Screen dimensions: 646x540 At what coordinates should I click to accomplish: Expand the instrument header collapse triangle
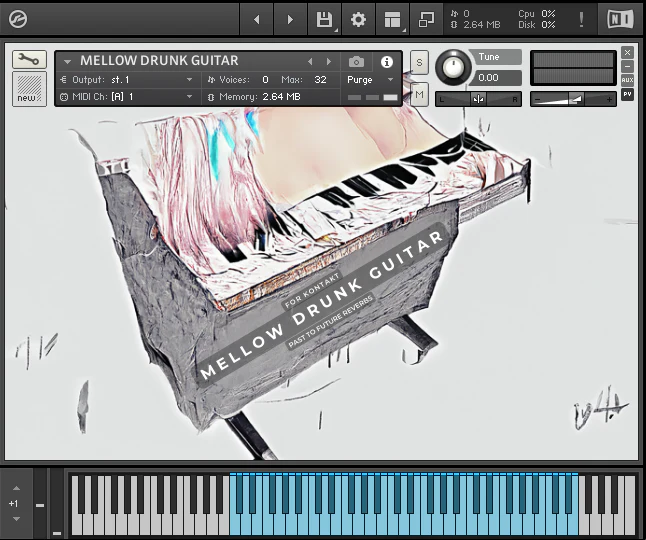67,62
